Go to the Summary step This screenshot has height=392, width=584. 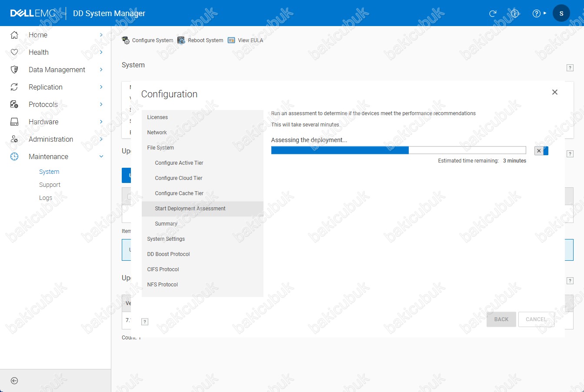coord(203,224)
